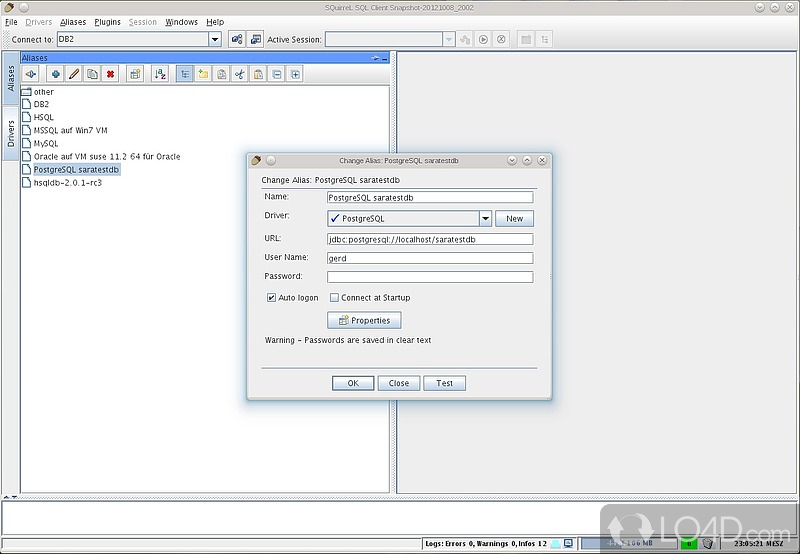Click the '23:05:21 MESZ' clock in status bar
Screen dimensions: 800x554
coord(758,544)
